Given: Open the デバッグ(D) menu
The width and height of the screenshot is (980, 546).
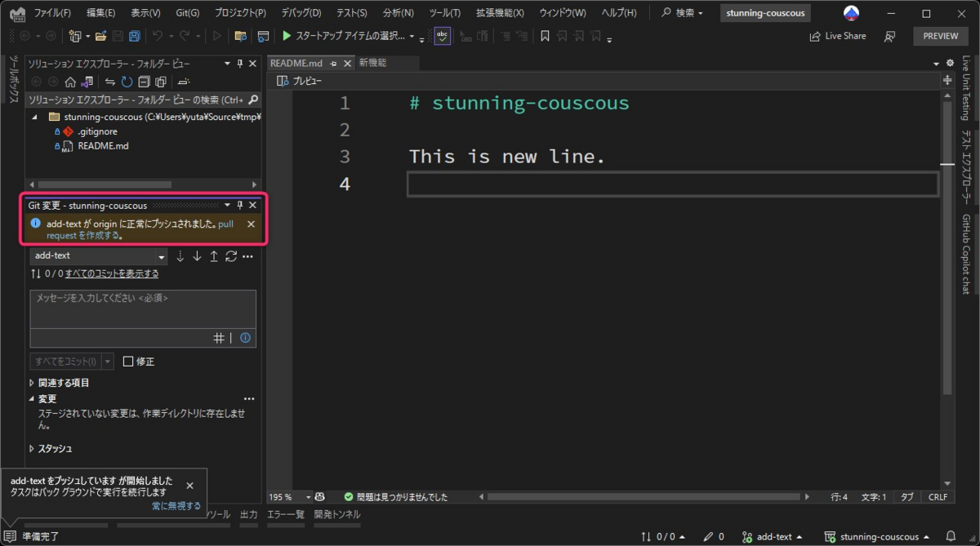Looking at the screenshot, I should pos(301,13).
